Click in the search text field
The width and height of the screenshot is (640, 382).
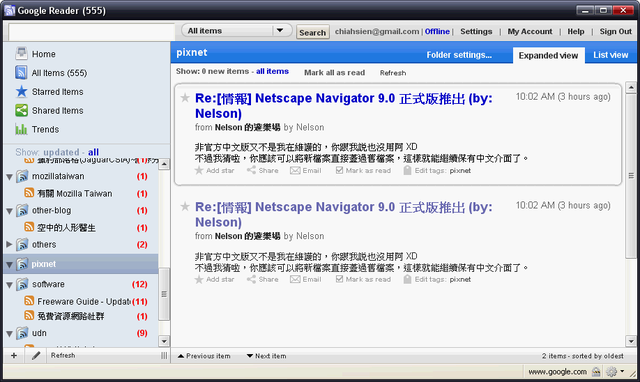(x=91, y=32)
